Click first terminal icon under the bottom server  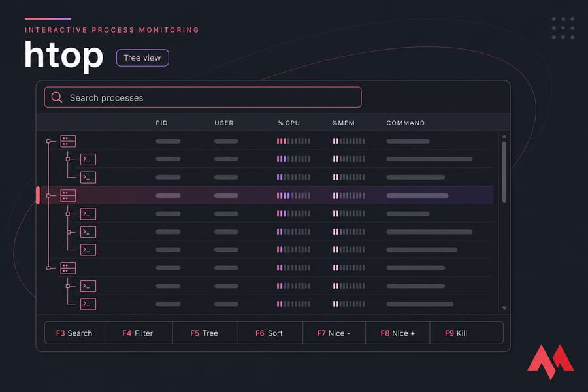(x=88, y=286)
